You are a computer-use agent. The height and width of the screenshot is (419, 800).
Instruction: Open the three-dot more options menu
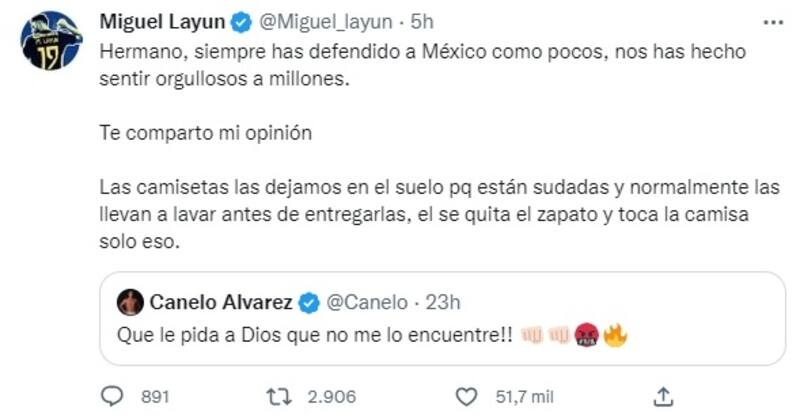[773, 21]
